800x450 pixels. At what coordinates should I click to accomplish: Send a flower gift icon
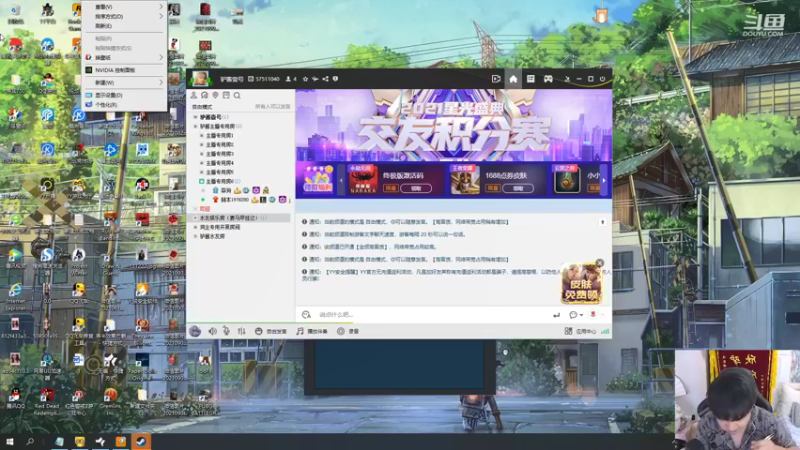pyautogui.click(x=593, y=314)
